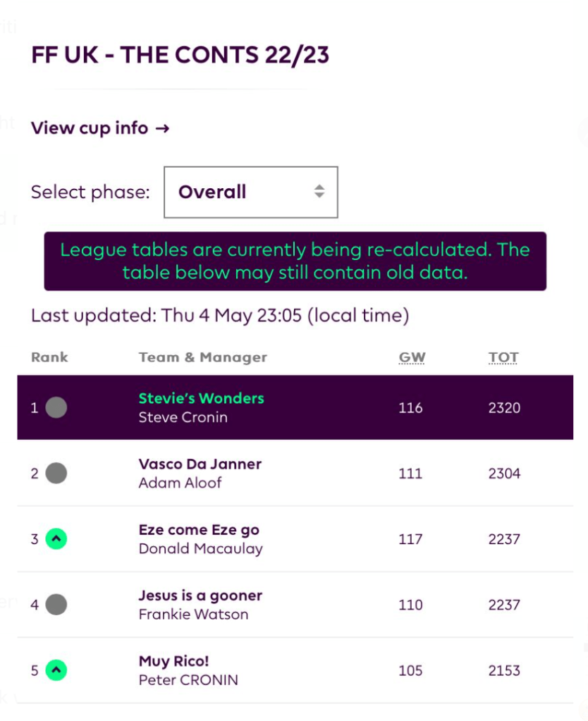Open the Select phase Overall dropdown
This screenshot has width=588, height=721.
click(250, 192)
